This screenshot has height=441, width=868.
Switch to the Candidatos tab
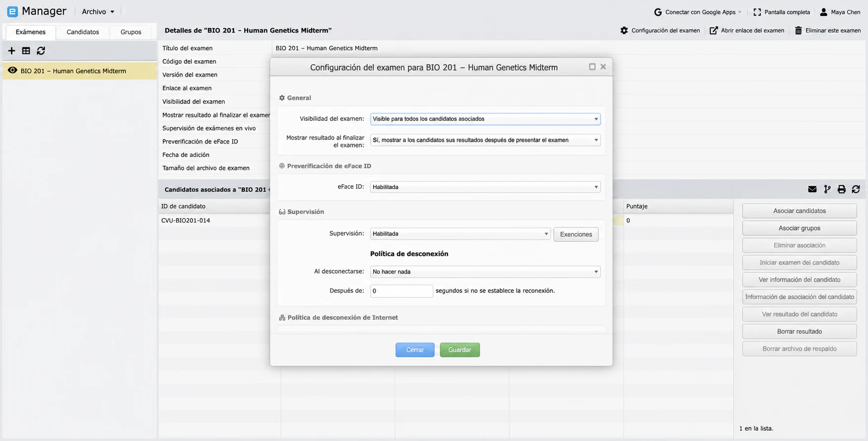(x=83, y=32)
